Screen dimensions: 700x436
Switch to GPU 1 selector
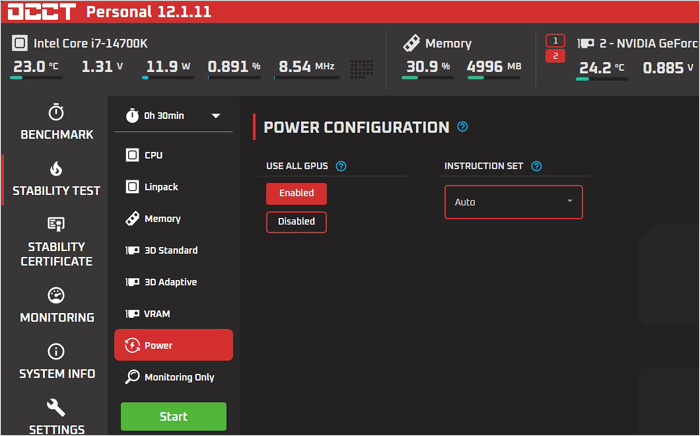555,41
